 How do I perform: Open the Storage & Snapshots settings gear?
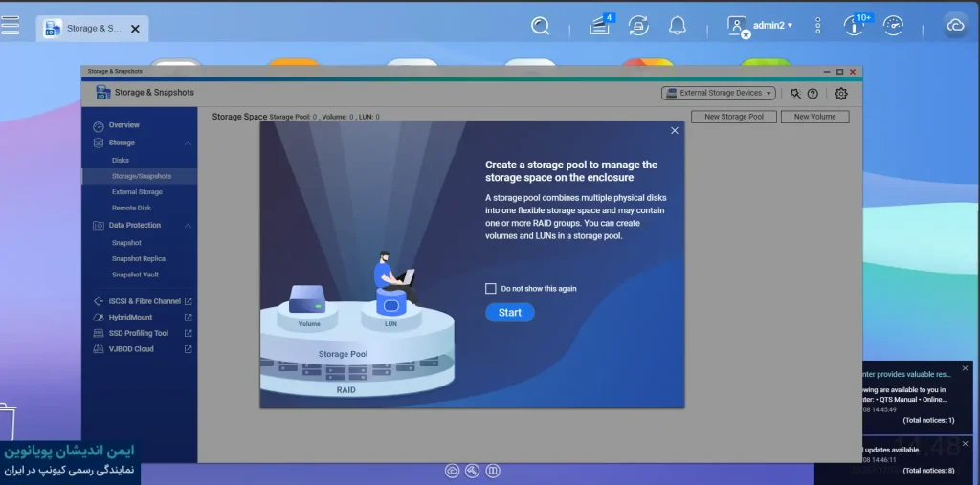[841, 94]
